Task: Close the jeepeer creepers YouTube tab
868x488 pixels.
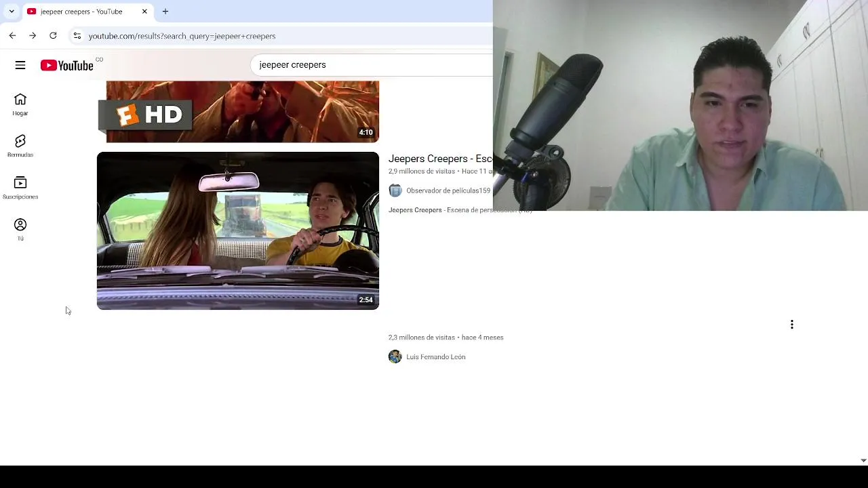Action: coord(144,12)
